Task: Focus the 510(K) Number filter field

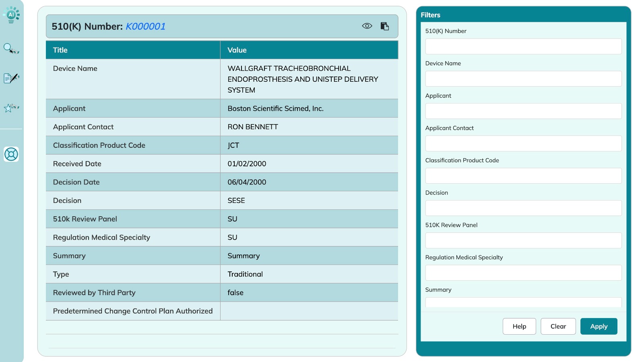Action: click(523, 46)
